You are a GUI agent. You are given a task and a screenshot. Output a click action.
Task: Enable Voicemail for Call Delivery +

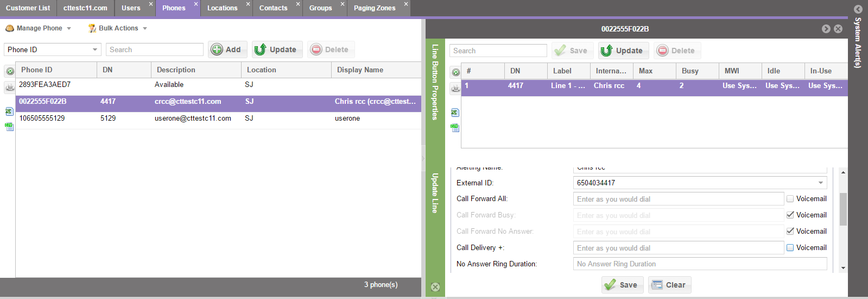(790, 248)
